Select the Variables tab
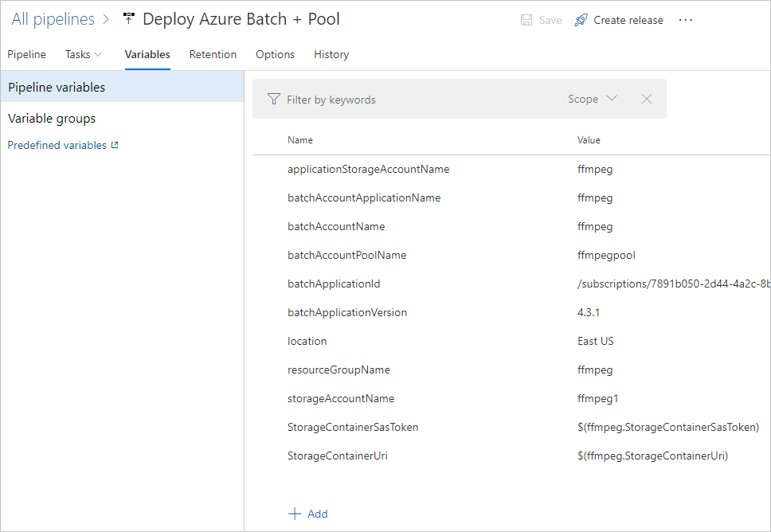Screen dimensions: 771x532 pyautogui.click(x=147, y=55)
